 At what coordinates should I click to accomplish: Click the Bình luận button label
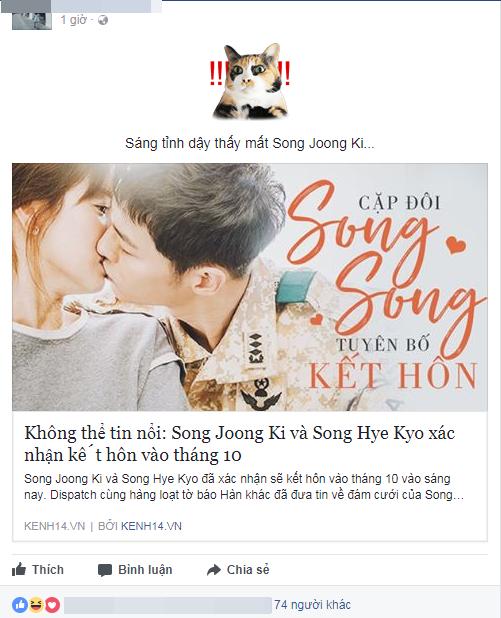[145, 570]
